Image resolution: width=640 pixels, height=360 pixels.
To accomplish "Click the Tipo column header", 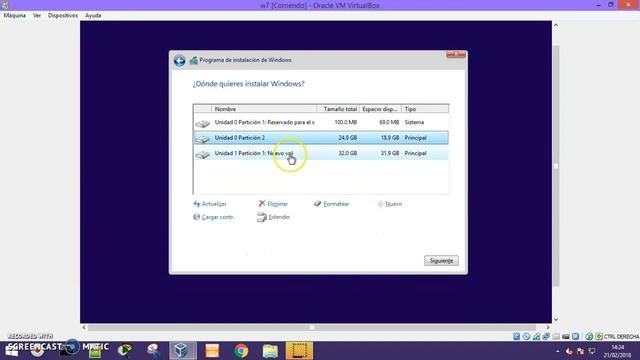I will click(x=424, y=109).
